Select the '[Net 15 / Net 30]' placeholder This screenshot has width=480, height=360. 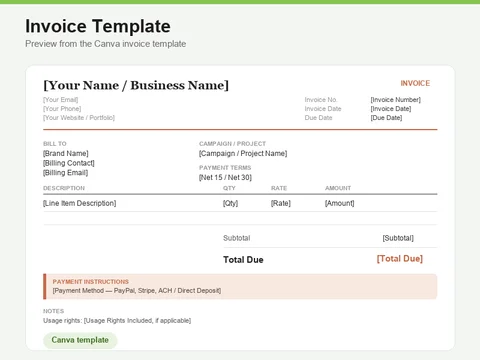click(225, 177)
